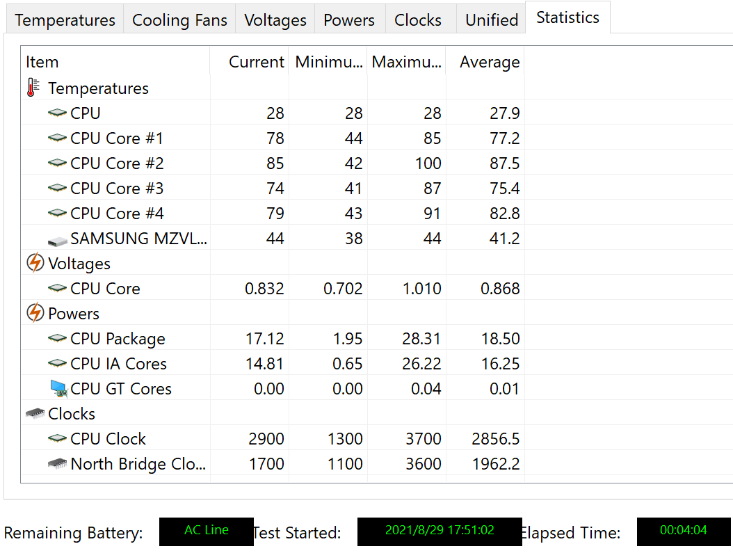The width and height of the screenshot is (733, 560).
Task: Click CPU IA Cores average 16.25
Action: pyautogui.click(x=500, y=364)
